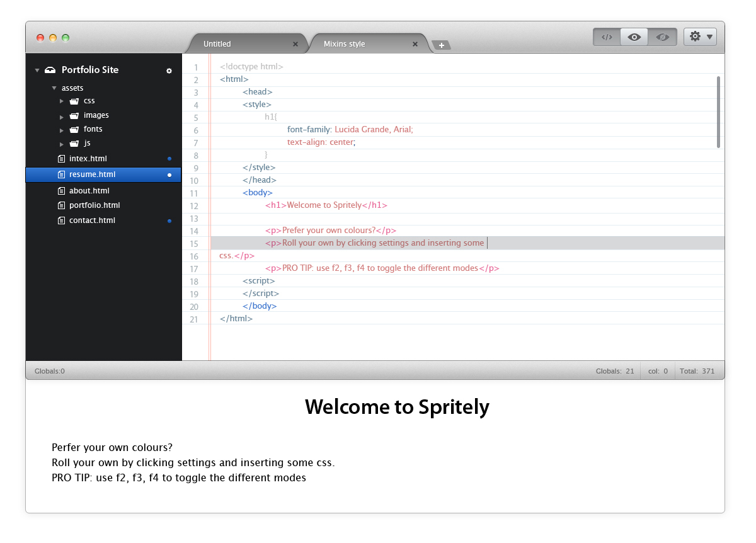Click the yellow minimize window button
Viewport: 756px width, 543px height.
click(x=53, y=38)
